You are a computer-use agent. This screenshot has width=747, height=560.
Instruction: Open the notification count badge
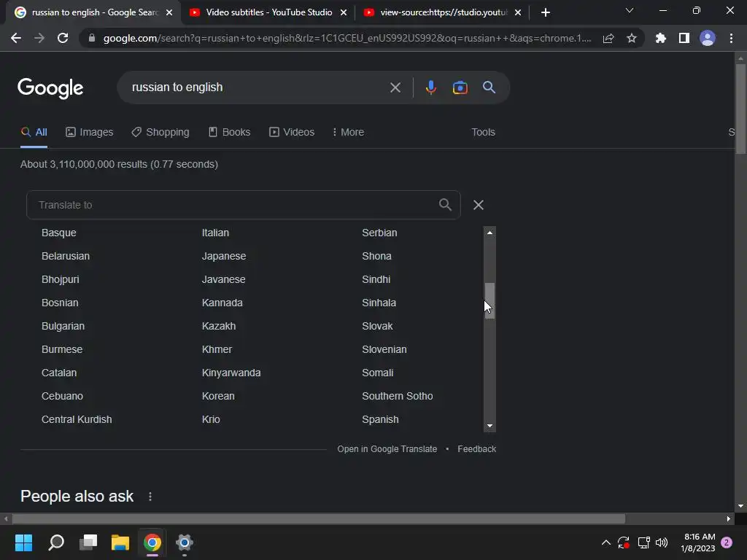point(727,542)
